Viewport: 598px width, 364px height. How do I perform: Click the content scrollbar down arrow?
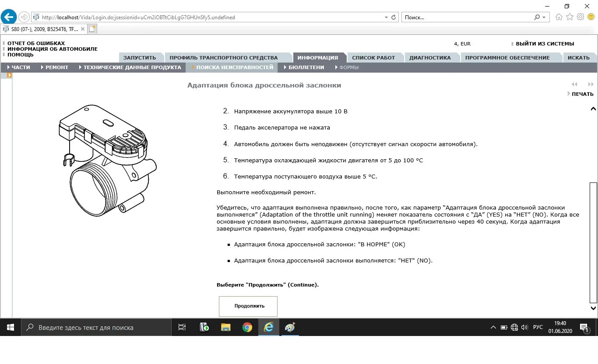[593, 308]
